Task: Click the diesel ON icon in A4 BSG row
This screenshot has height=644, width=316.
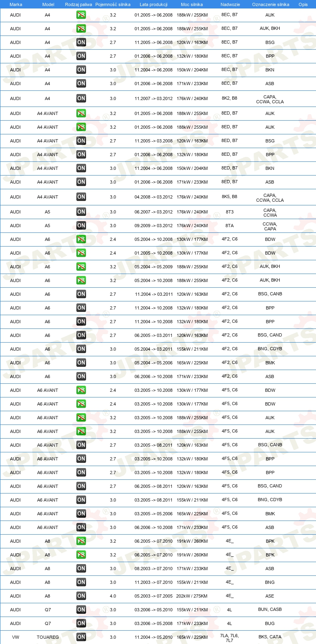Action: point(81,42)
